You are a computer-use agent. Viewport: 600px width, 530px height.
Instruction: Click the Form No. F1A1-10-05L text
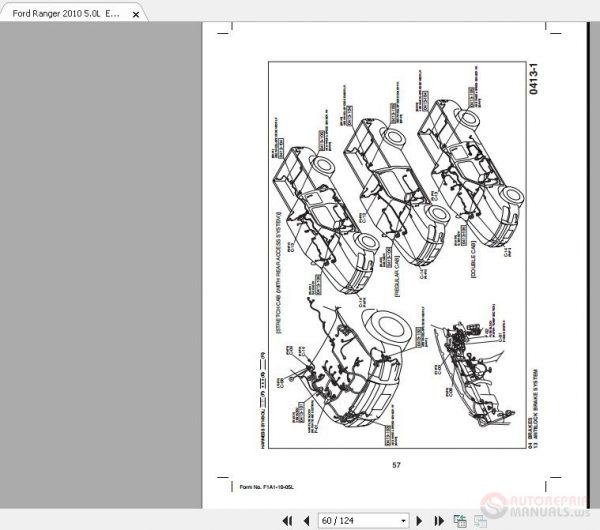pos(267,487)
